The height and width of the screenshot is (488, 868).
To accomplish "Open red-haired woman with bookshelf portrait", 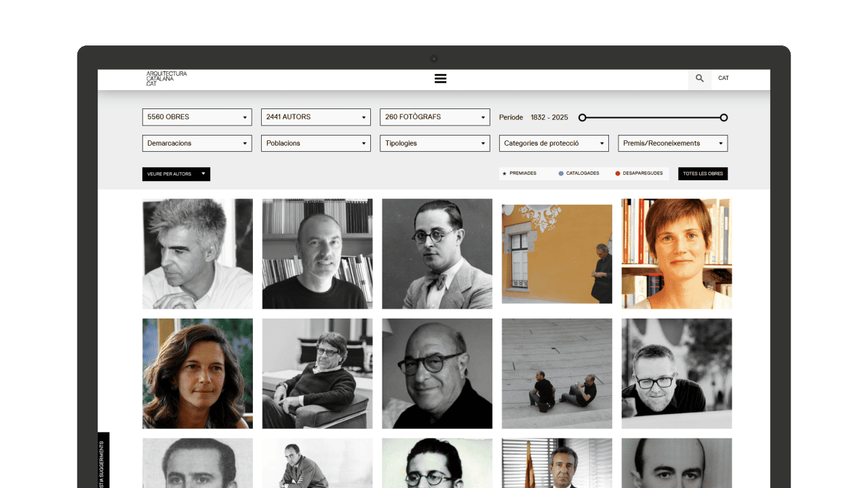I will point(677,253).
